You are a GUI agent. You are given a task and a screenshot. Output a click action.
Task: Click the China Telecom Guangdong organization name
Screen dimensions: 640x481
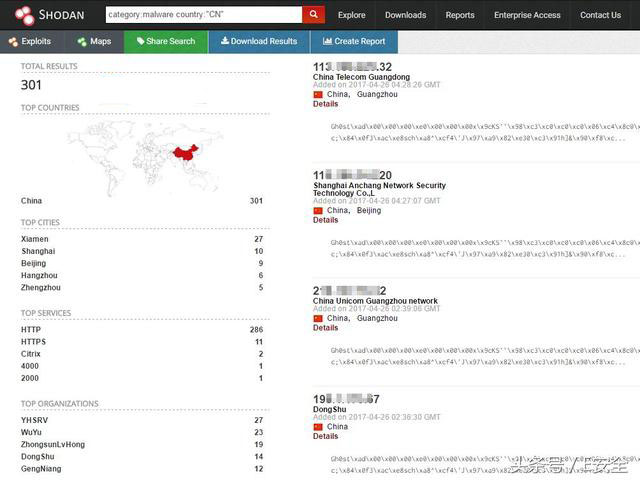[x=361, y=77]
